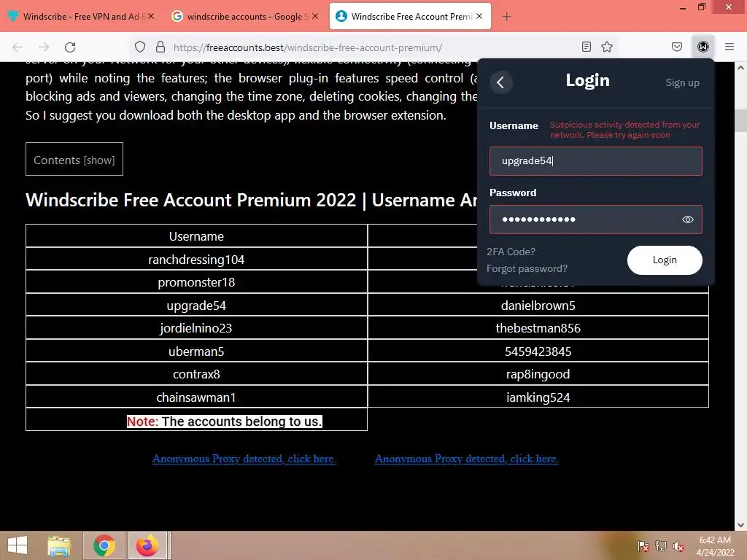Select password cell thebestman856
This screenshot has height=560, width=747.
(x=538, y=328)
